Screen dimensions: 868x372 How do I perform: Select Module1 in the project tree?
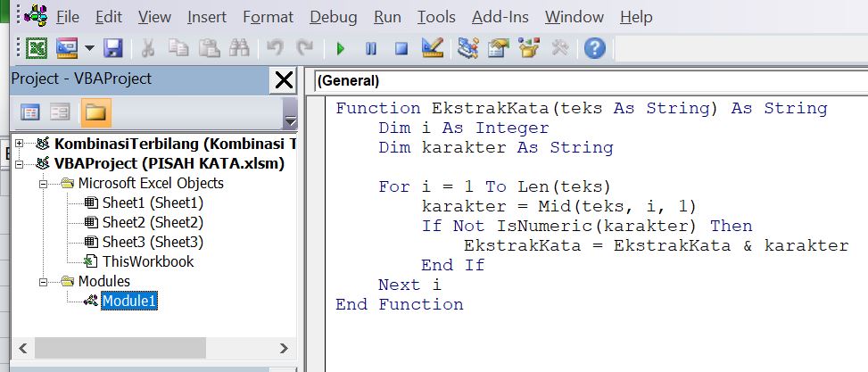pyautogui.click(x=129, y=301)
